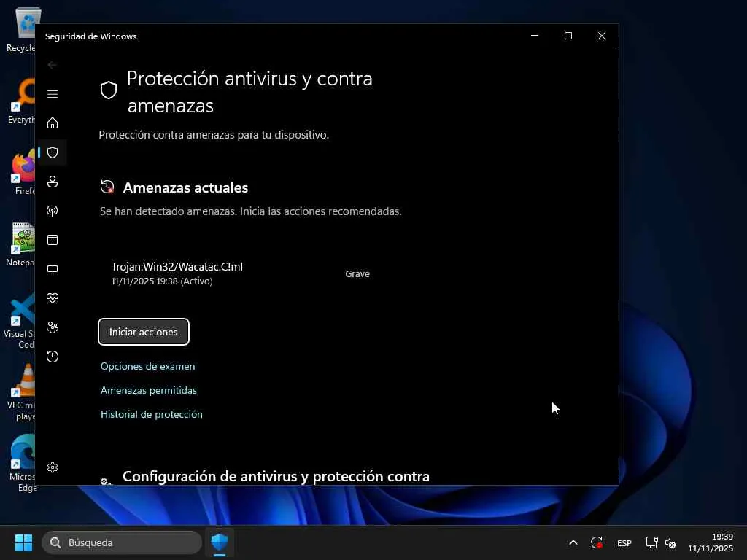Open network status tray icon
Screen dimensions: 747x560
tap(651, 542)
